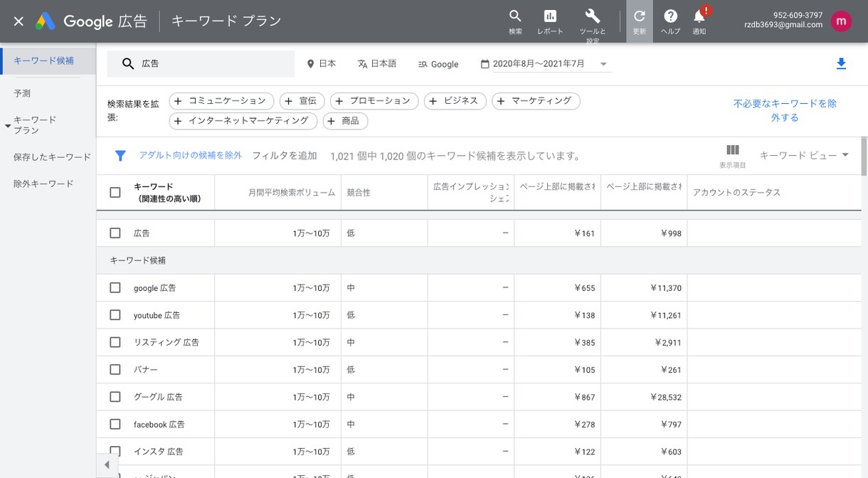Viewport: 868px width, 478px height.
Task: Open the レポート reports icon
Action: [550, 21]
